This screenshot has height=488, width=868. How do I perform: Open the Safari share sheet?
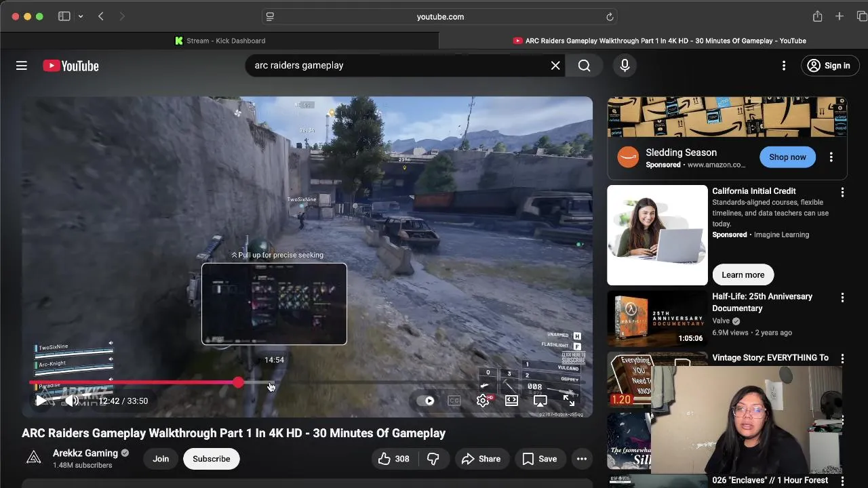pos(818,16)
